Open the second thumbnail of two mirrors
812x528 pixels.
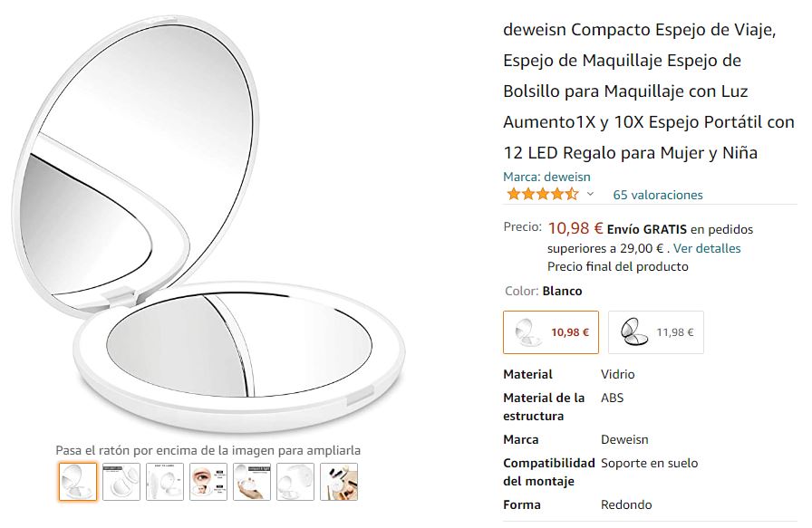click(121, 482)
